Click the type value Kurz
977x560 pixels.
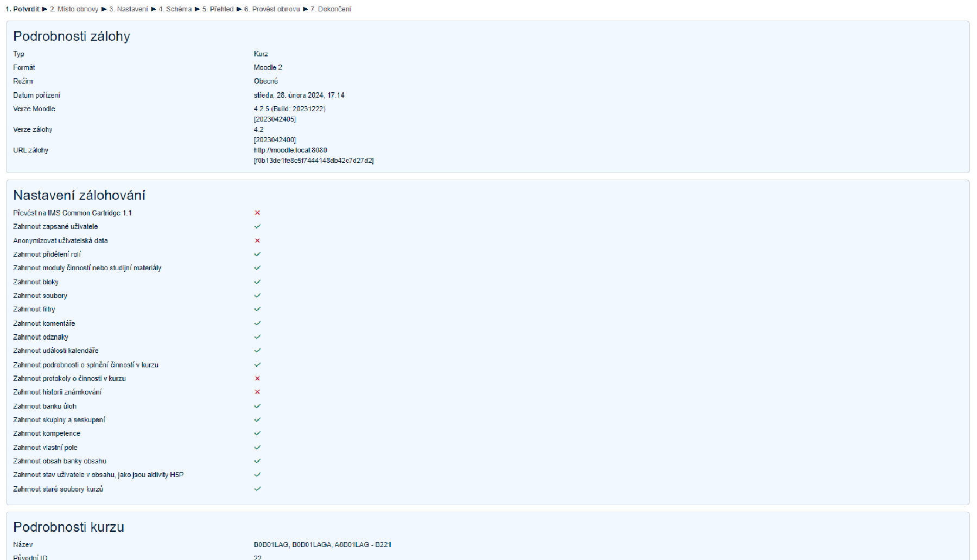pyautogui.click(x=261, y=54)
